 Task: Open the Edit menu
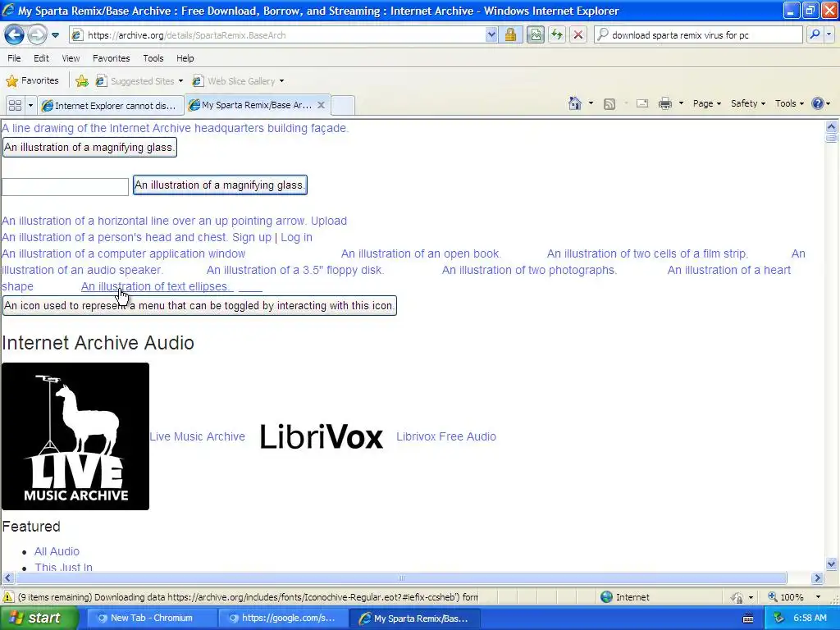click(x=41, y=58)
